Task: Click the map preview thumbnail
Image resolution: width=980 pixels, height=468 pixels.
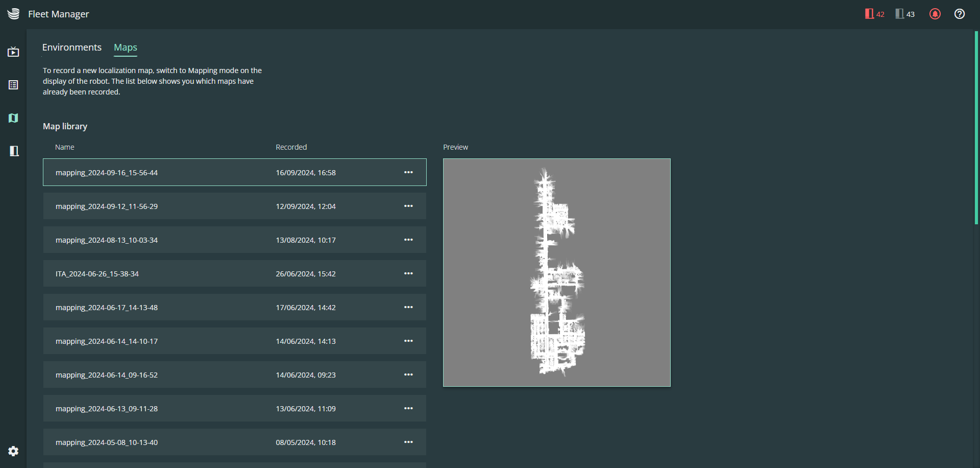Action: (557, 272)
